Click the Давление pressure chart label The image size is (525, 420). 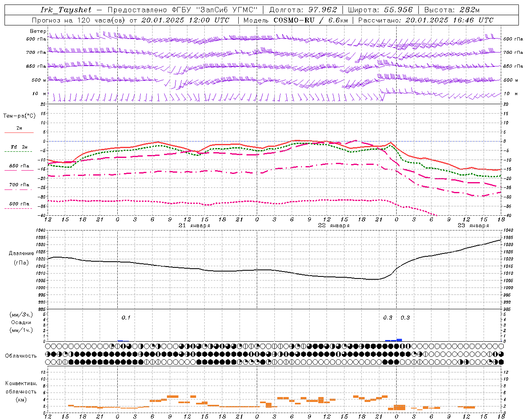click(x=21, y=253)
